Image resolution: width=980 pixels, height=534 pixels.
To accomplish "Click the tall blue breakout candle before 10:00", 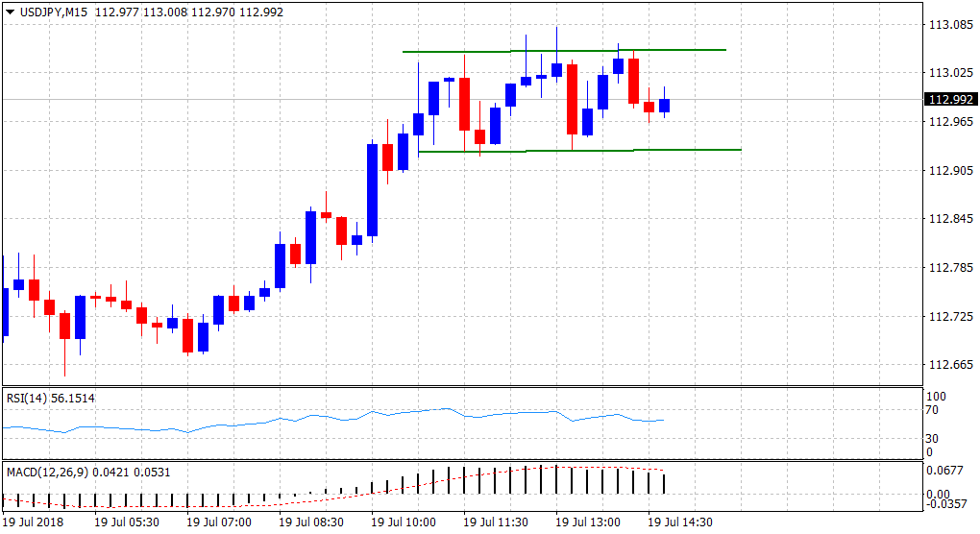I will coord(373,190).
